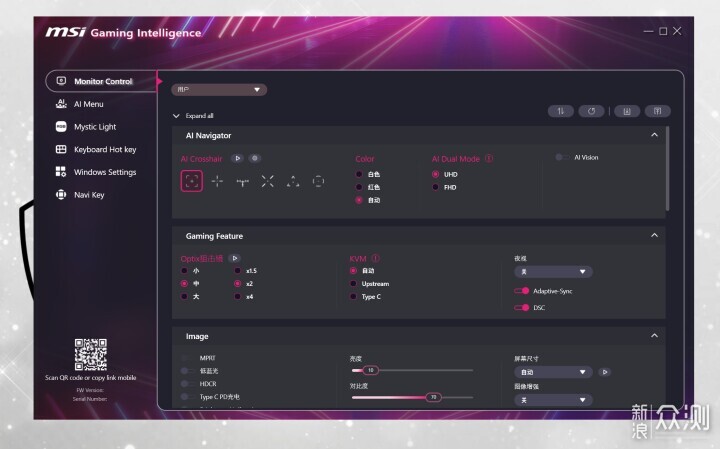Open AI Crosshair settings gear icon
720x449 pixels.
click(255, 158)
